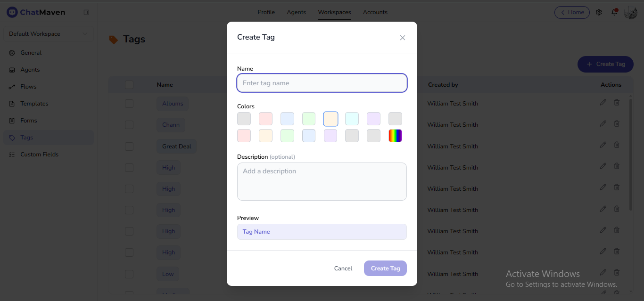644x301 pixels.
Task: Check the checkbox next to the Chann tag
Action: pyautogui.click(x=129, y=125)
